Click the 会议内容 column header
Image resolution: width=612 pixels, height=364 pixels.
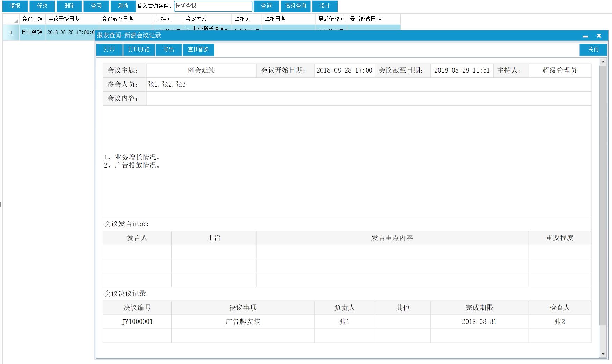coord(207,19)
